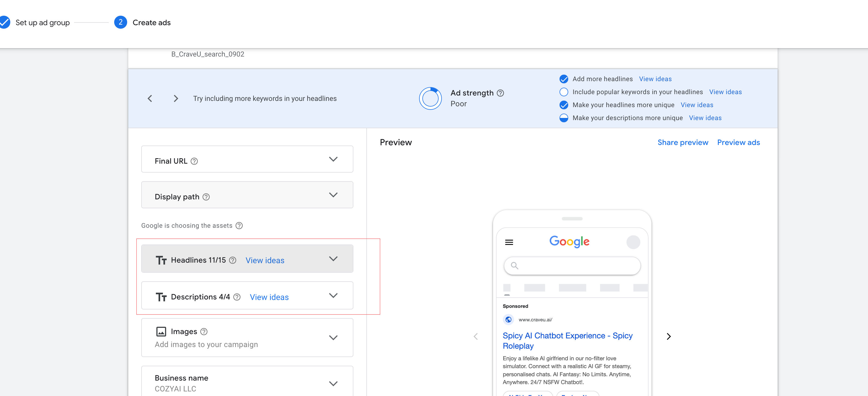868x396 pixels.
Task: Click help icon next to Ad strength
Action: point(500,93)
